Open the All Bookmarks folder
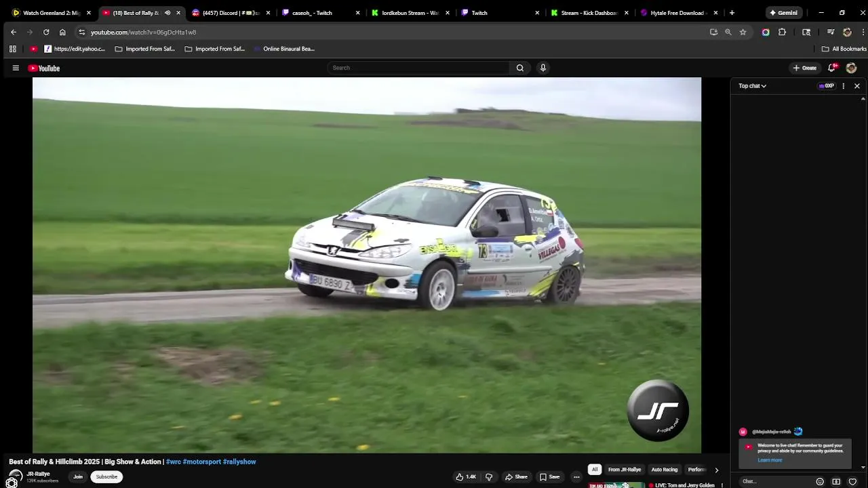 point(844,49)
